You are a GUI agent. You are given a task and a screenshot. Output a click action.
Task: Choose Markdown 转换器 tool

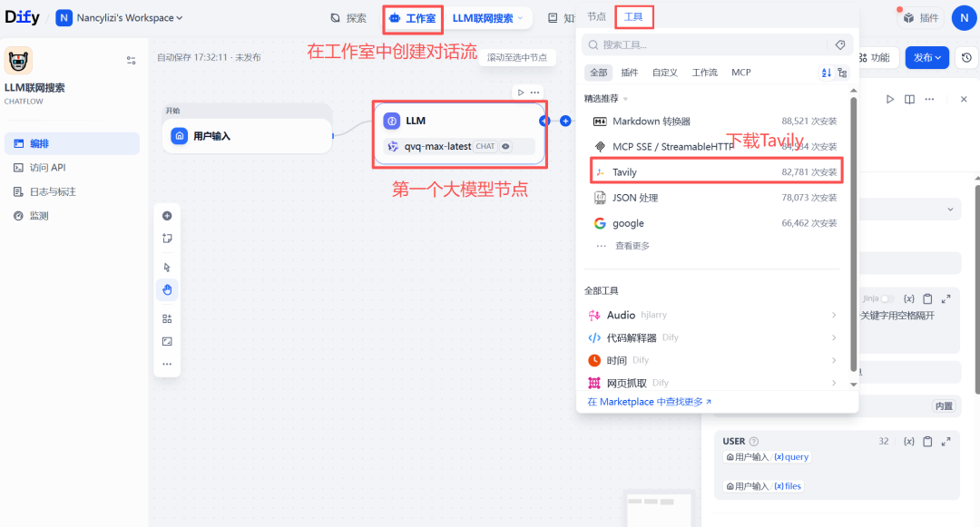click(714, 122)
